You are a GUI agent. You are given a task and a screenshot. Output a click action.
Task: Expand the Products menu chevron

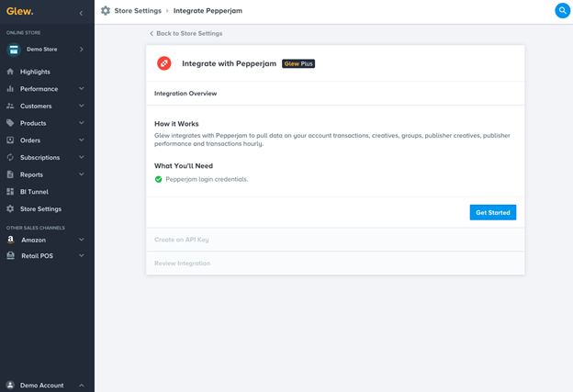pos(82,123)
